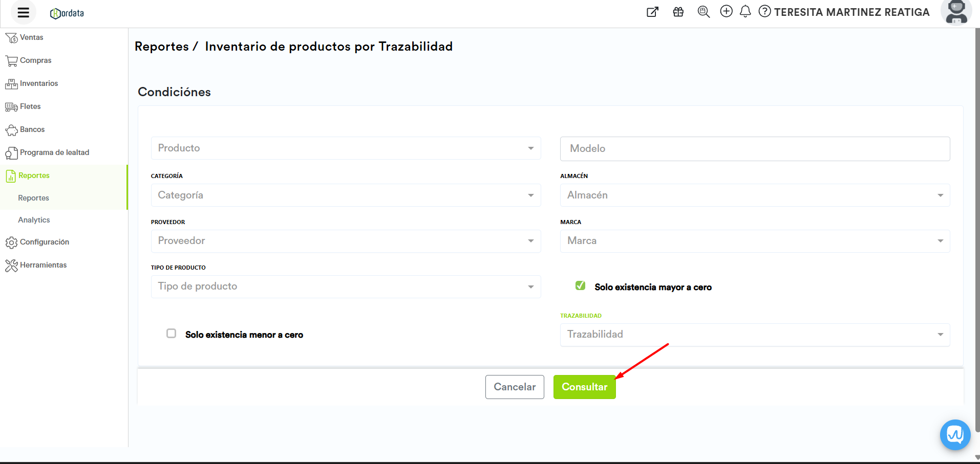Open the Bancos section
This screenshot has height=464, width=980.
click(x=32, y=129)
